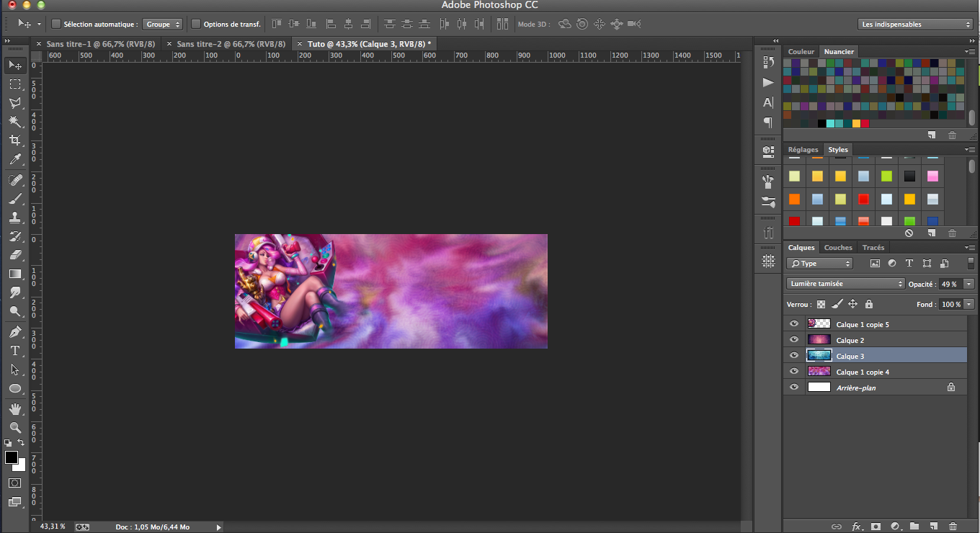Select the Clone Stamp tool

(15, 217)
